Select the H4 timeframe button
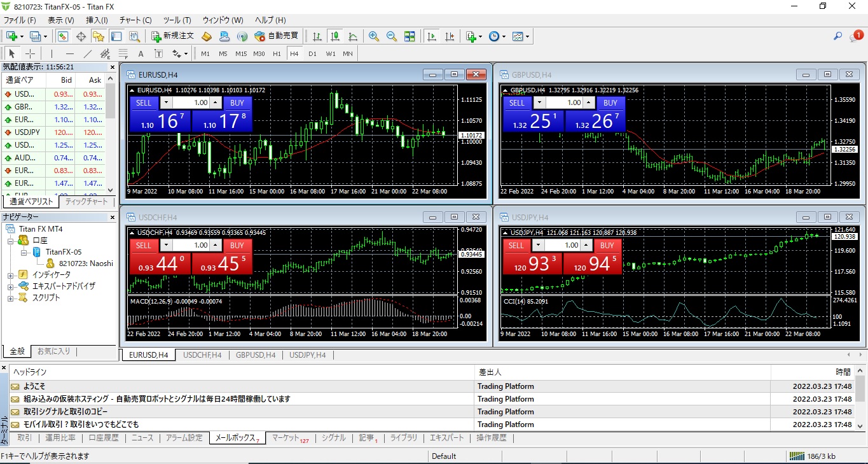Viewport: 868px width, 464px height. point(294,53)
